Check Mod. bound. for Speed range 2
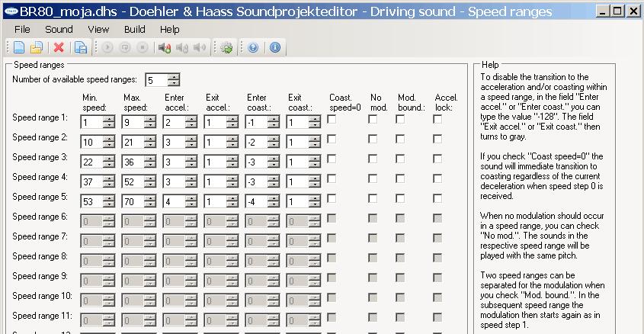 click(400, 139)
